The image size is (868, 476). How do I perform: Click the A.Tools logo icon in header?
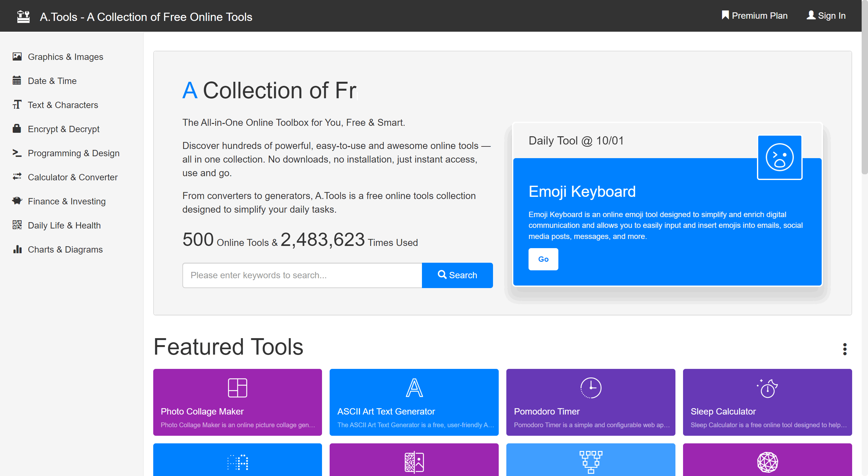coord(23,16)
